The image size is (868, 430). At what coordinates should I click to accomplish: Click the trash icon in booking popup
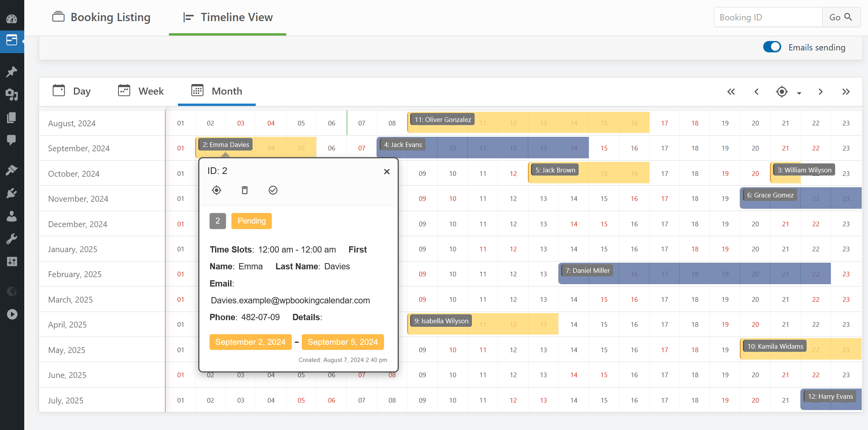tap(245, 190)
